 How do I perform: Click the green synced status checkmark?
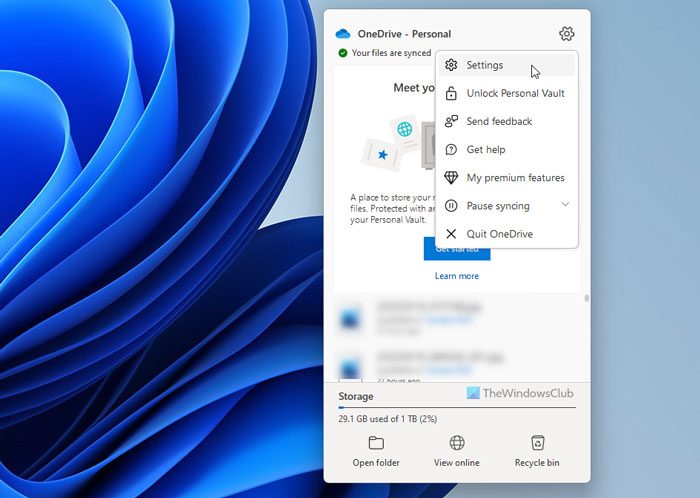(x=343, y=53)
